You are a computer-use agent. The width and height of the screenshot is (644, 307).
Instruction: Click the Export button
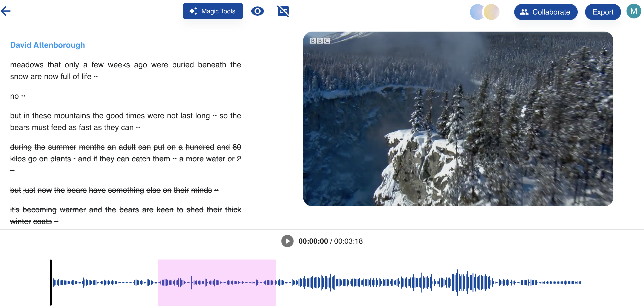point(603,12)
